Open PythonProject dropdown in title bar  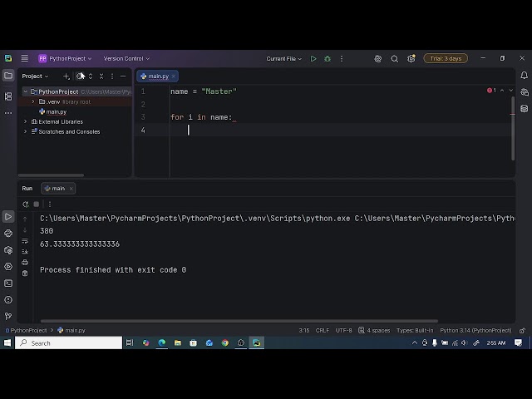(x=65, y=59)
